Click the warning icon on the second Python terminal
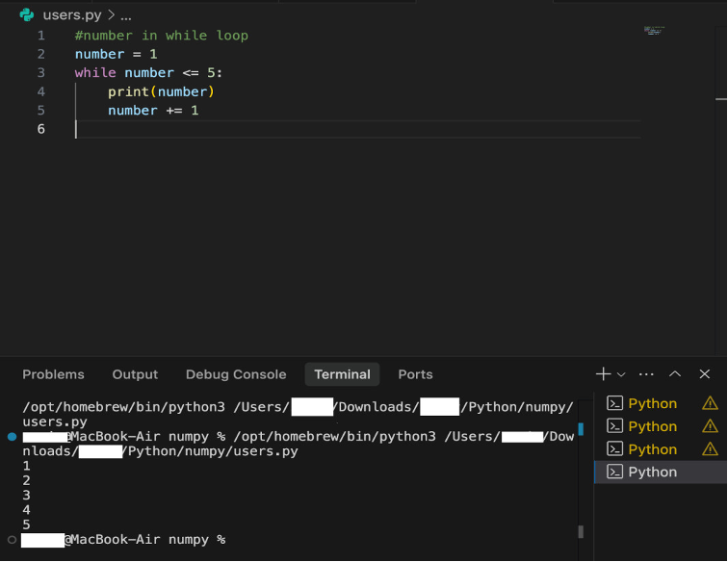Image resolution: width=728 pixels, height=562 pixels. coord(710,426)
